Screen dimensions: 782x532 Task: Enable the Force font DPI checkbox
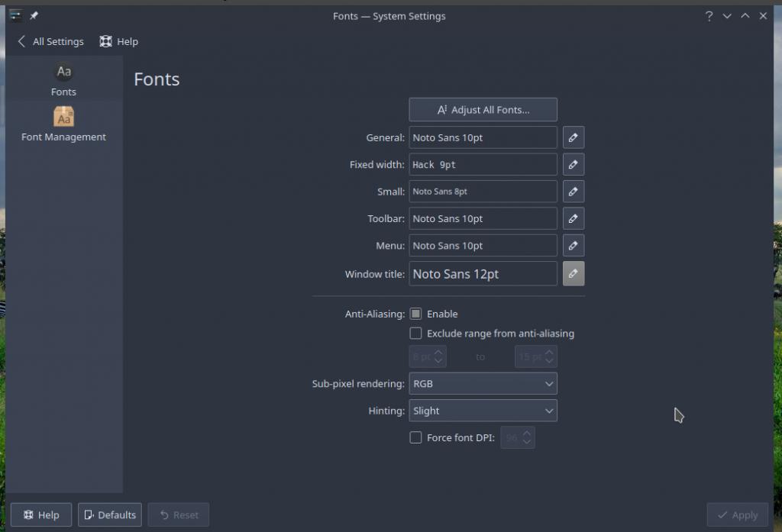click(415, 437)
